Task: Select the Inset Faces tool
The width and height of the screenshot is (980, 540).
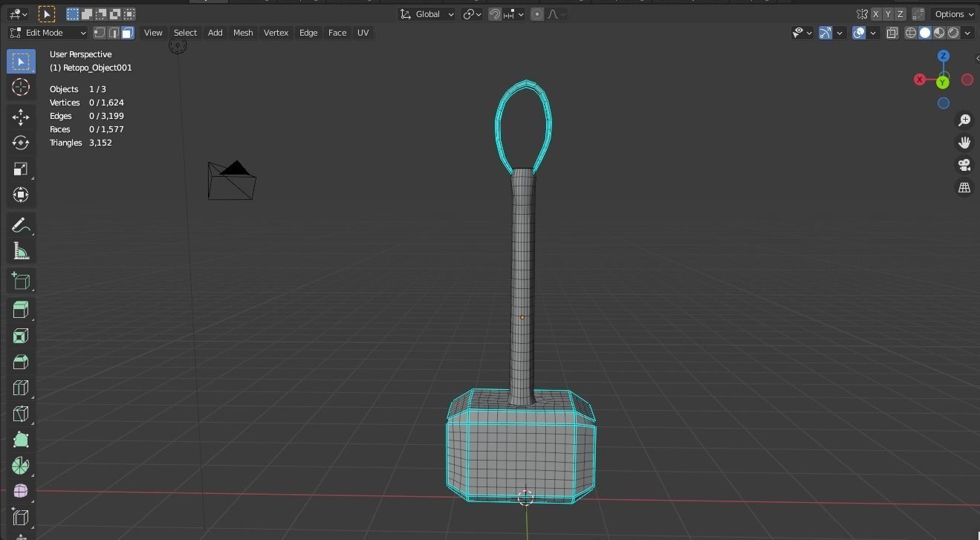Action: click(21, 336)
